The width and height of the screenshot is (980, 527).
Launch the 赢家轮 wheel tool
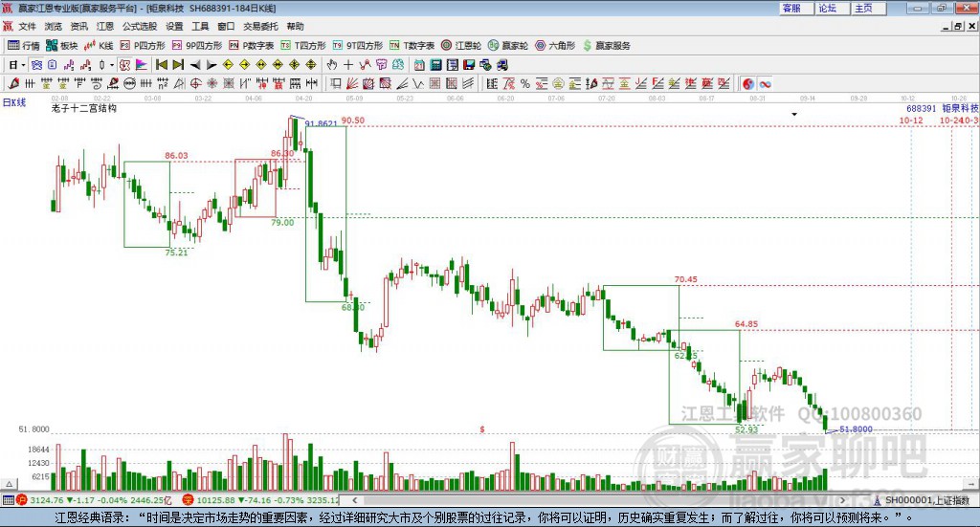click(508, 46)
